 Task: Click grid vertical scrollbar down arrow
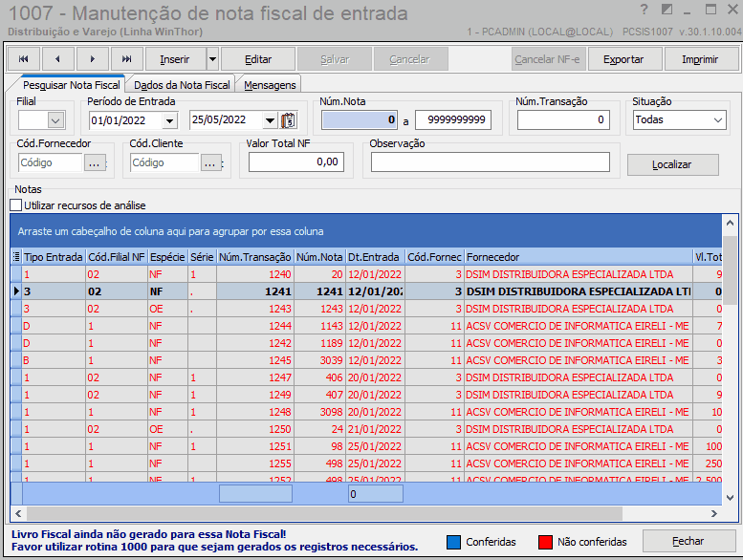[x=731, y=498]
